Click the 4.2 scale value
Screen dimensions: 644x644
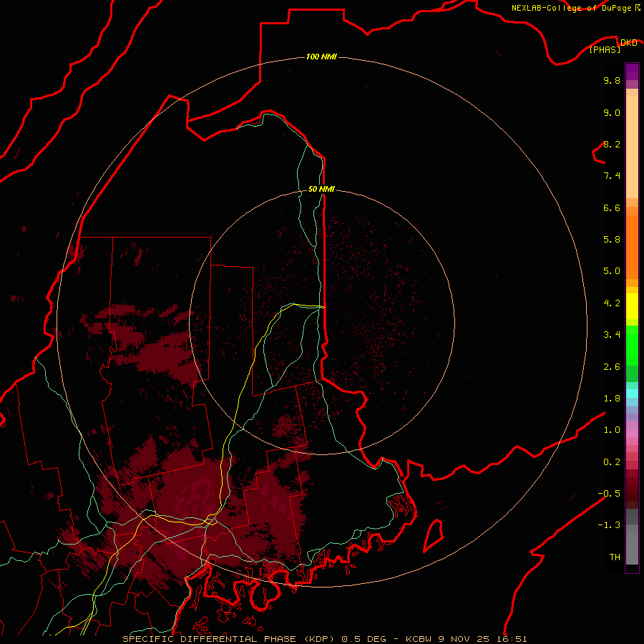pyautogui.click(x=612, y=303)
